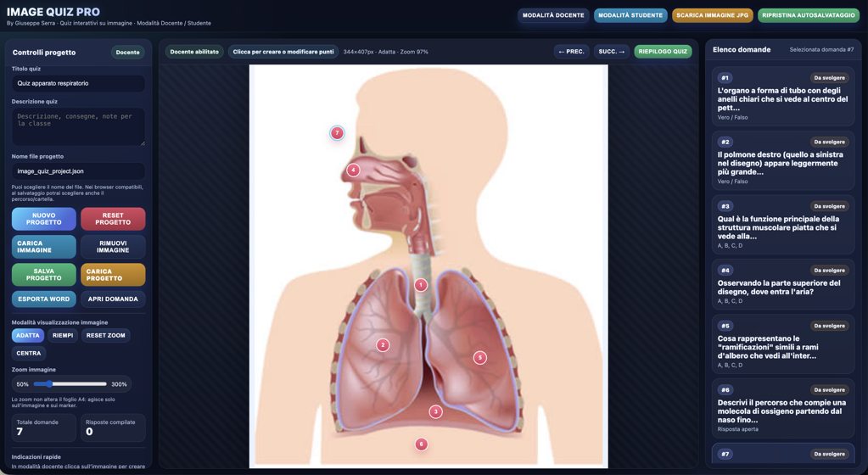Click Esporta Word button
This screenshot has width=868, height=475.
[x=44, y=299]
